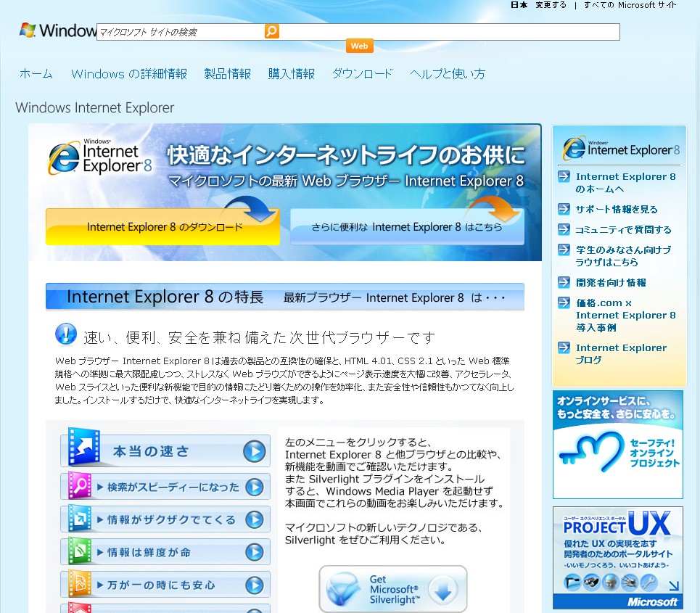Click the Get Microsoft Silverlight badge
The width and height of the screenshot is (700, 613).
pyautogui.click(x=393, y=589)
